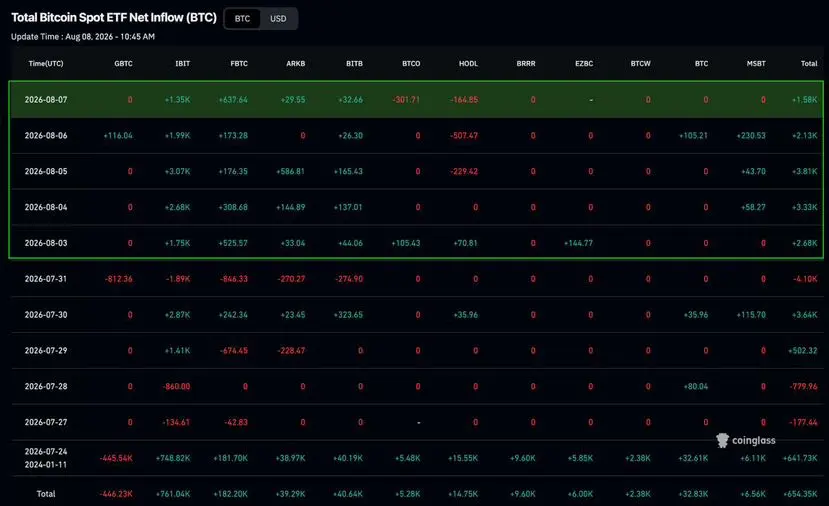Image resolution: width=829 pixels, height=506 pixels.
Task: Select the 2026-08-07 date row
Action: click(x=416, y=99)
